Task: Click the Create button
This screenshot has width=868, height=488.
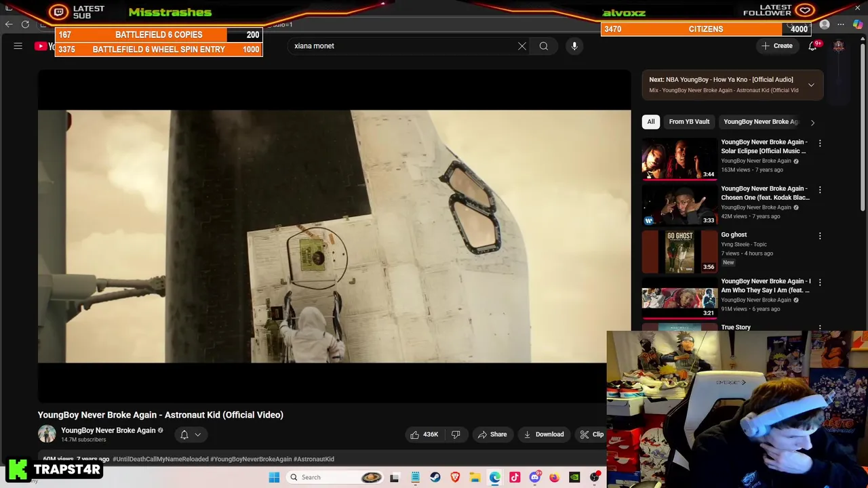Action: coord(776,46)
